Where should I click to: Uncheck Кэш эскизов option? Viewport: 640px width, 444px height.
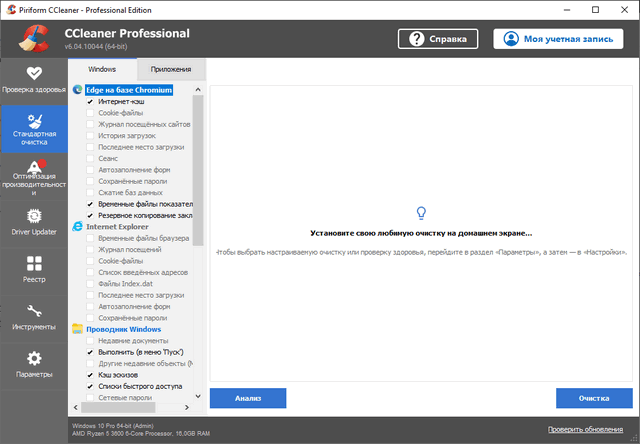tap(90, 375)
